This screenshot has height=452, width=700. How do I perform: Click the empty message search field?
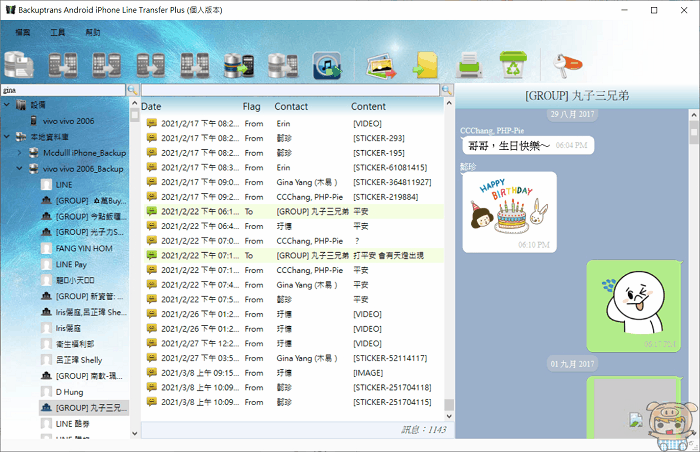291,90
